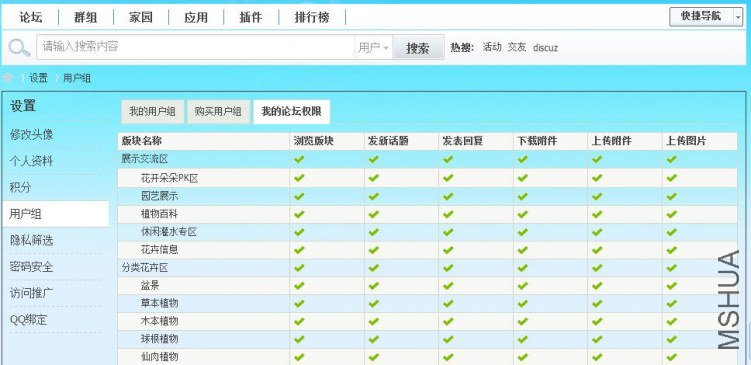Click 浏览版块 checkmark for 展示交流区
The width and height of the screenshot is (751, 365).
(299, 159)
